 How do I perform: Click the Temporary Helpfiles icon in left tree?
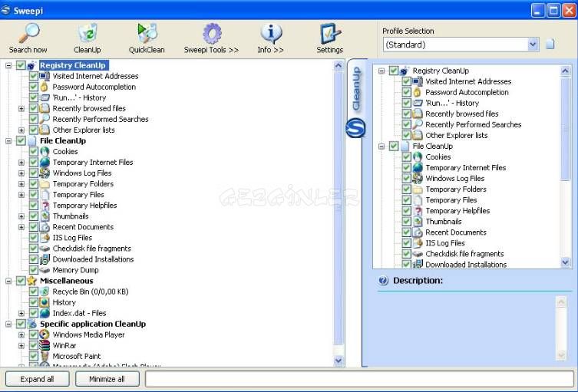click(x=45, y=206)
